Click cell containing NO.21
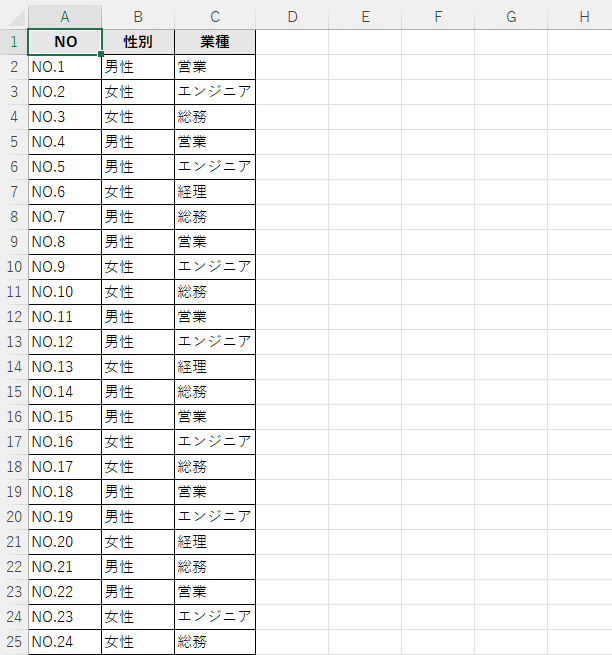612x655 pixels. pyautogui.click(x=65, y=567)
